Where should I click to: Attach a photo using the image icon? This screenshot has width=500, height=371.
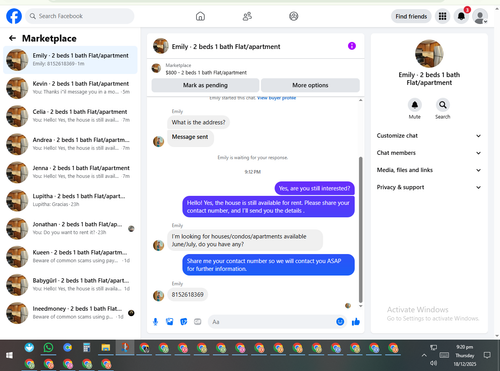(170, 322)
